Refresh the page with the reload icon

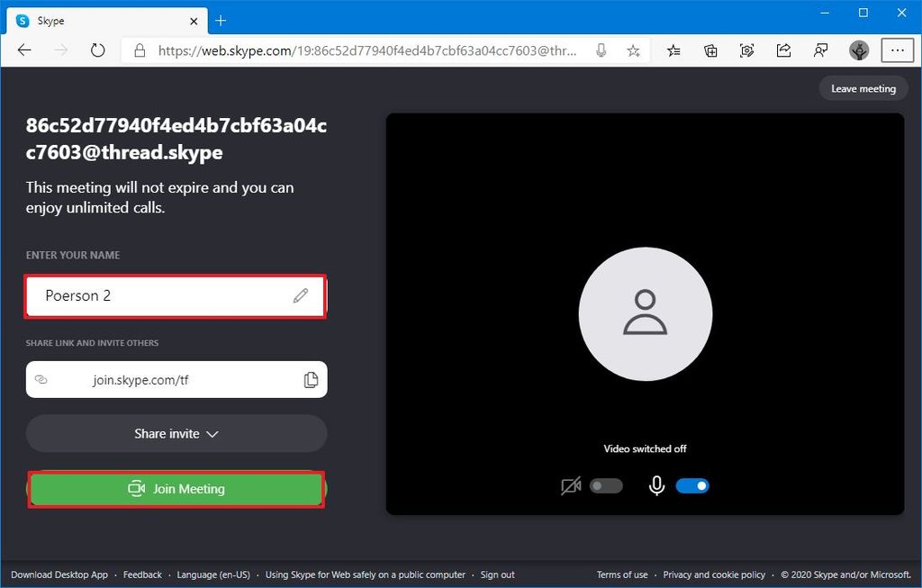(x=97, y=50)
